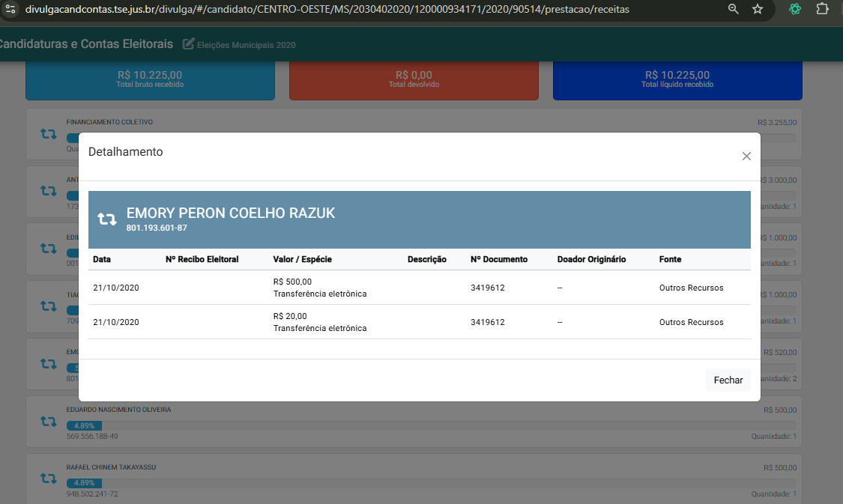Close the Detalhamento dialog with the X icon
Viewport: 843px width, 504px height.
click(x=746, y=157)
